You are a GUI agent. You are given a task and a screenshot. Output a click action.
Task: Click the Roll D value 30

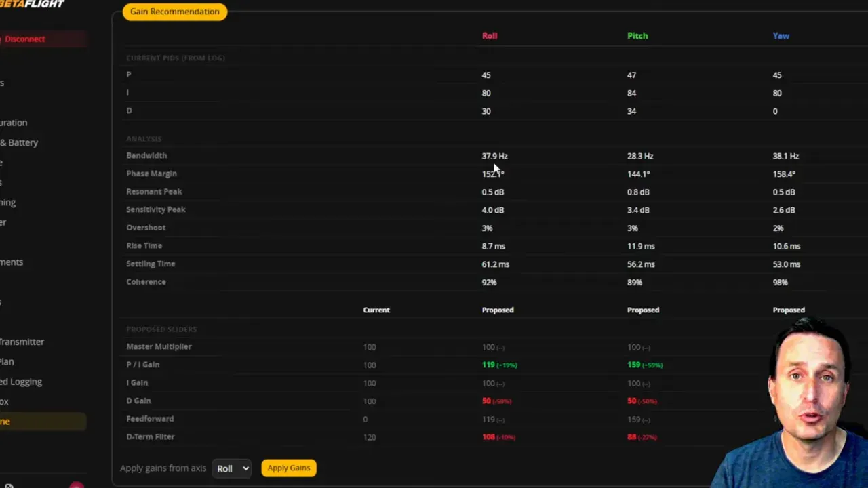486,111
